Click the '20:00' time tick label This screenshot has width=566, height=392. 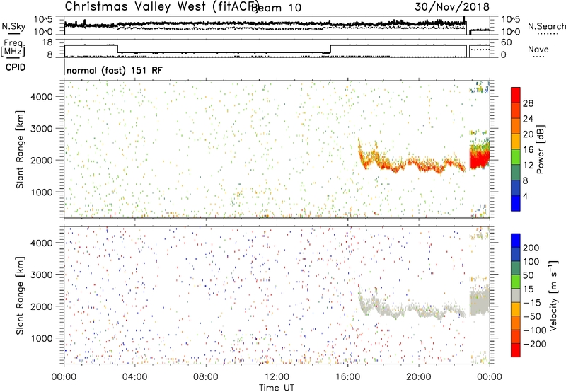[x=418, y=377]
